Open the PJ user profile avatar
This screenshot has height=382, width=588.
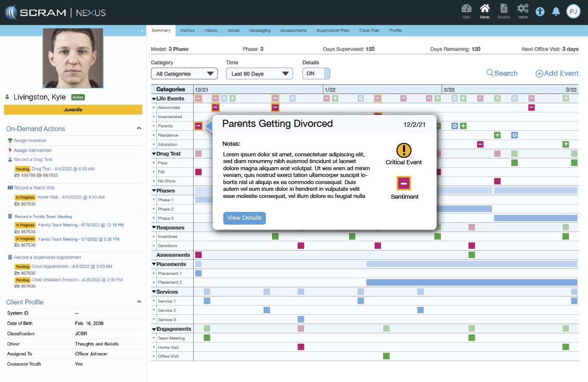click(x=573, y=12)
